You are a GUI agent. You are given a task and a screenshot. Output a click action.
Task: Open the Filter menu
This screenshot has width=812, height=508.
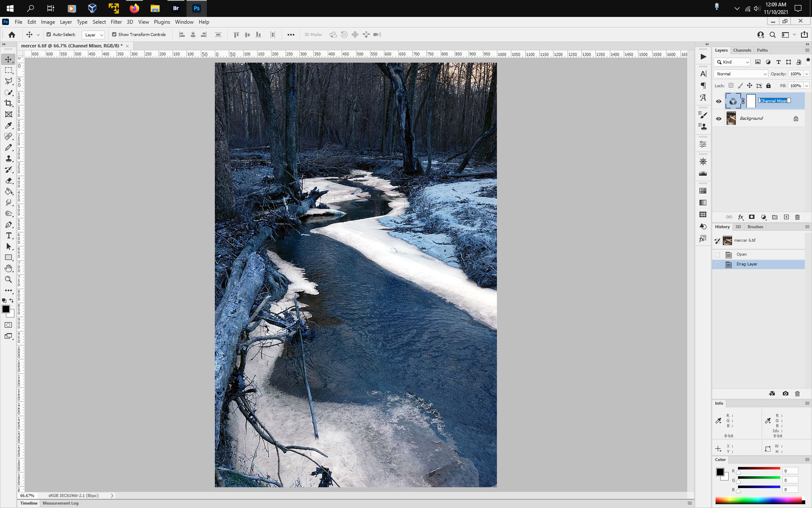[116, 22]
